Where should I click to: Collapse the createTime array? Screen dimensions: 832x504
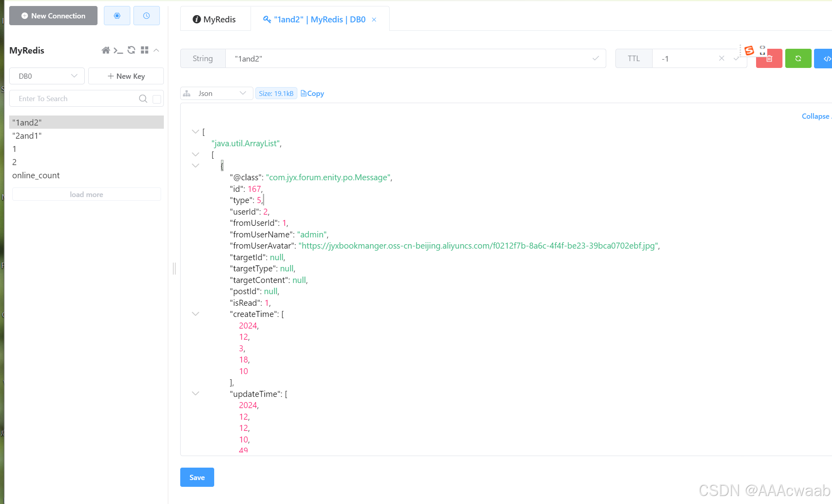pyautogui.click(x=195, y=314)
